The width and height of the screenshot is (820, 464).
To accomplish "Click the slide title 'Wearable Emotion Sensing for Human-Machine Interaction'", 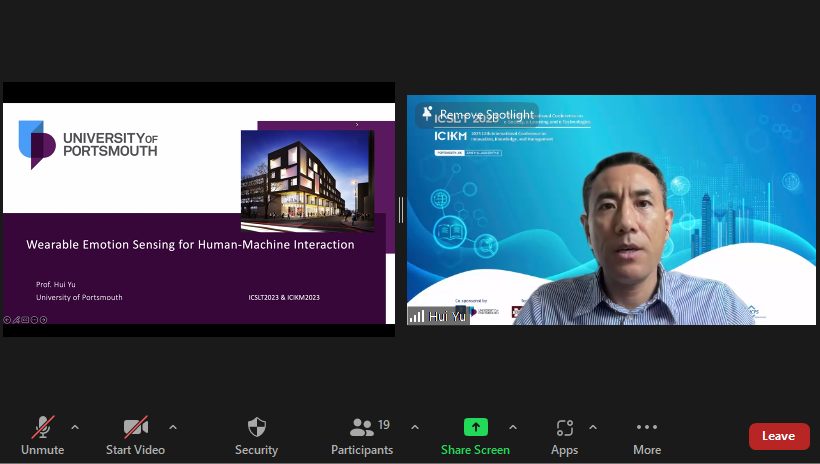I will (x=190, y=244).
